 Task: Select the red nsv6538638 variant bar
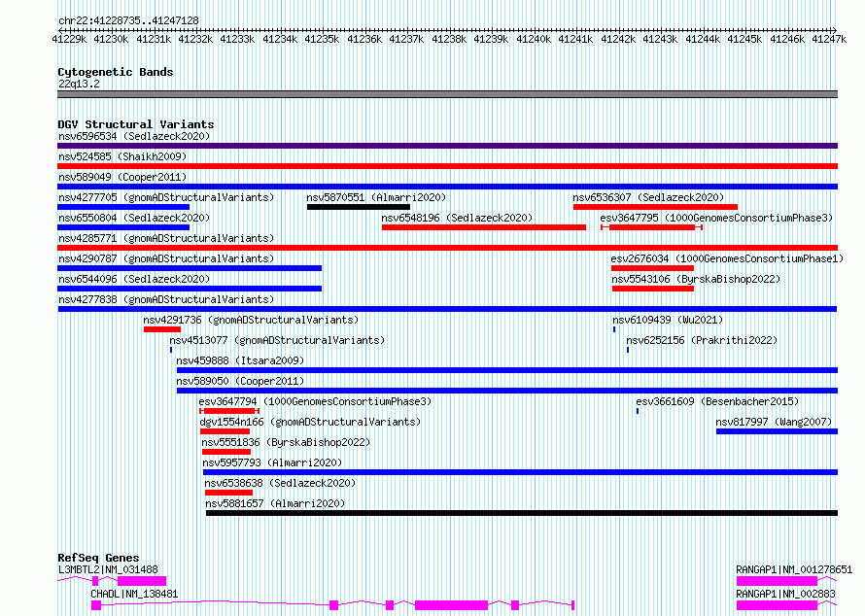pos(229,493)
